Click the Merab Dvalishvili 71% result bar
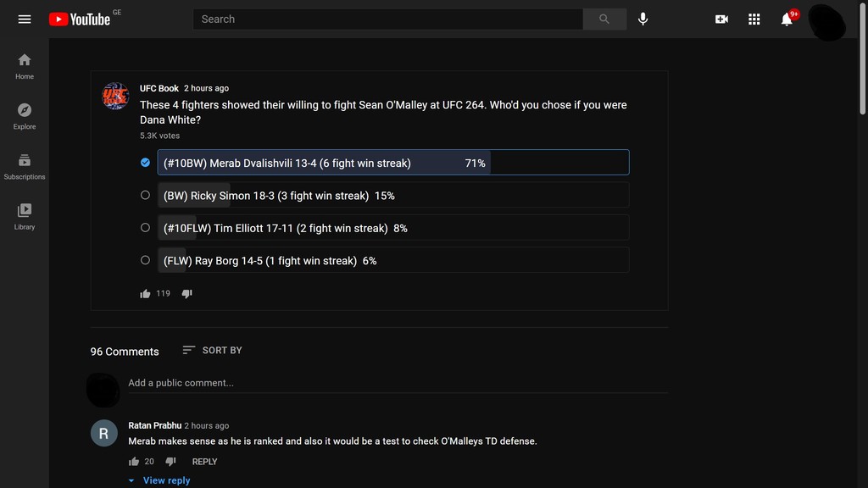The image size is (868, 488). point(393,163)
